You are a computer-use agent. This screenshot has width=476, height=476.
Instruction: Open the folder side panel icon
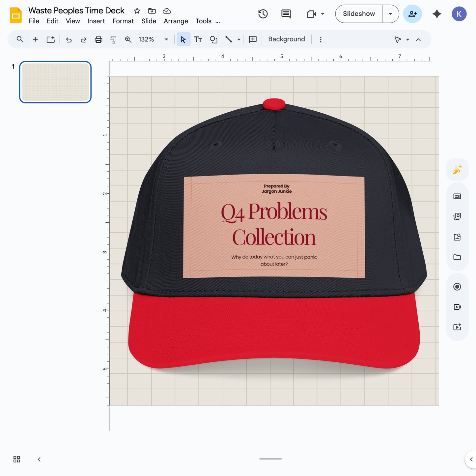click(x=457, y=257)
